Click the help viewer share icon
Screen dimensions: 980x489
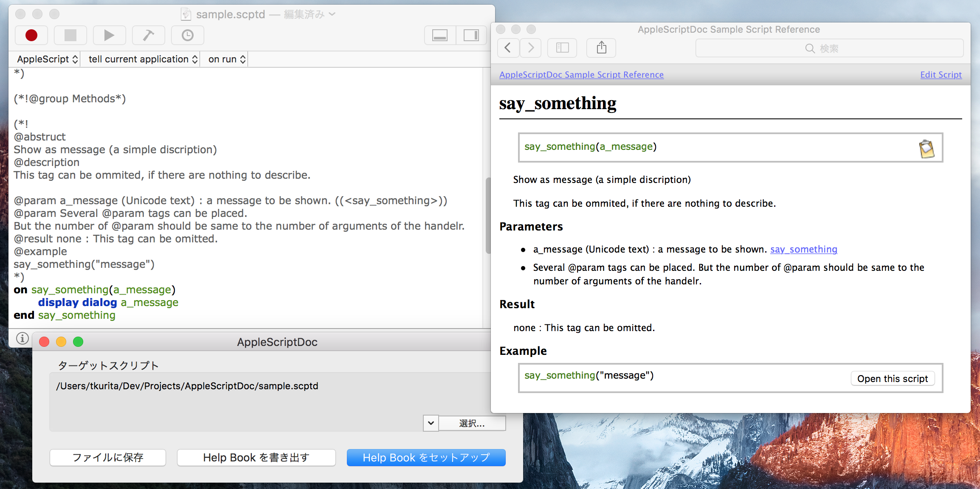(x=601, y=48)
